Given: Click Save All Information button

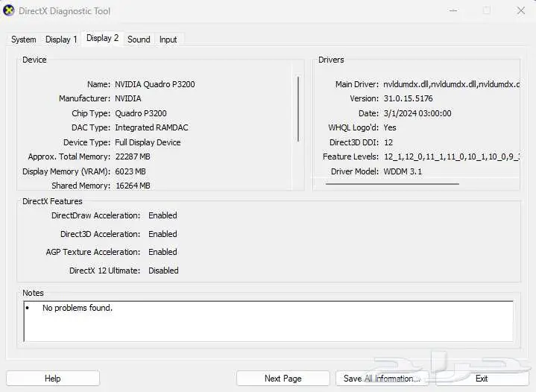Looking at the screenshot, I should (x=382, y=379).
